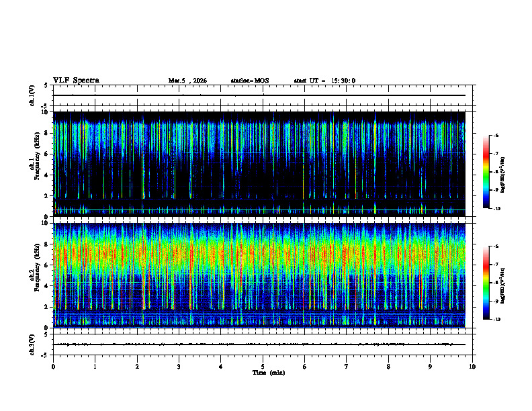
Task: Click the "8" kHz tick of ch.2 spectrogram
Action: (46, 244)
